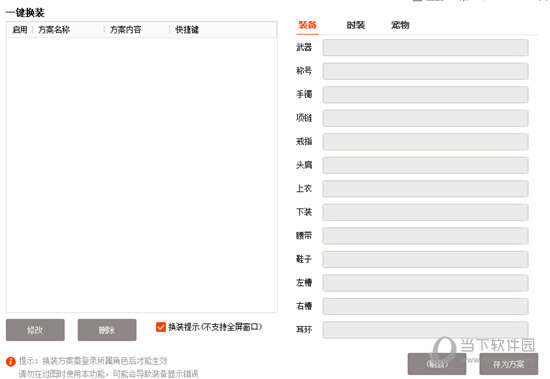
Task: Click the 快捷键 column header
Action: [x=187, y=29]
